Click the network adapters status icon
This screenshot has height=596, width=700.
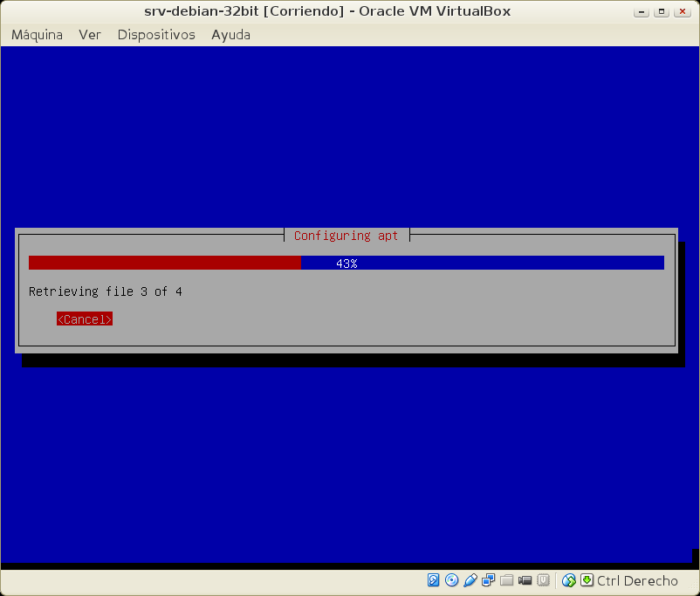pyautogui.click(x=488, y=580)
